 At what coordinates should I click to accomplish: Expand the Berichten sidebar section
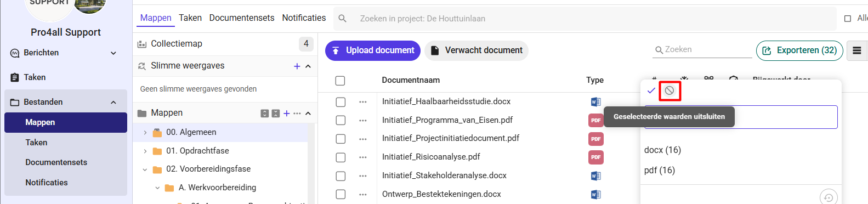[x=114, y=53]
